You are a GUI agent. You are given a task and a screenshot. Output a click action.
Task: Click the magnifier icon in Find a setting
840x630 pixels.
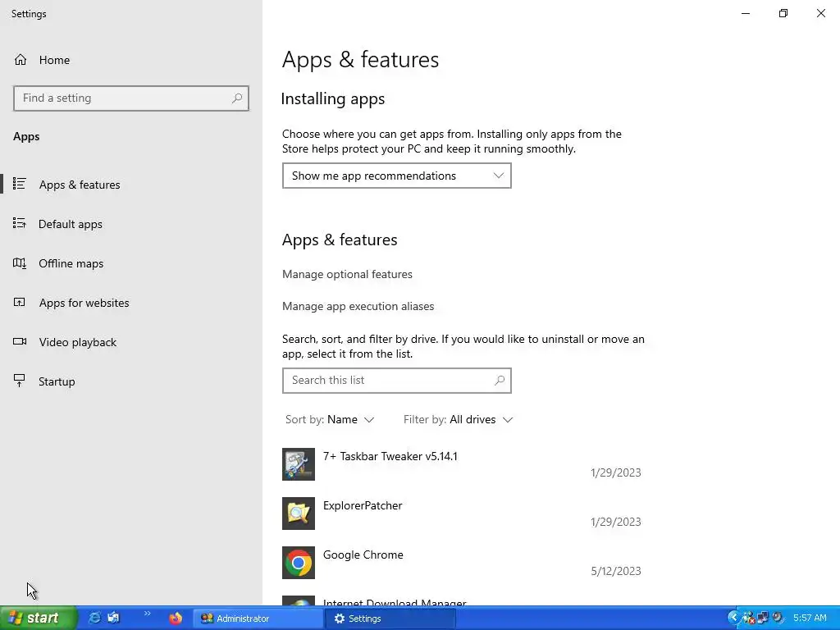click(237, 98)
